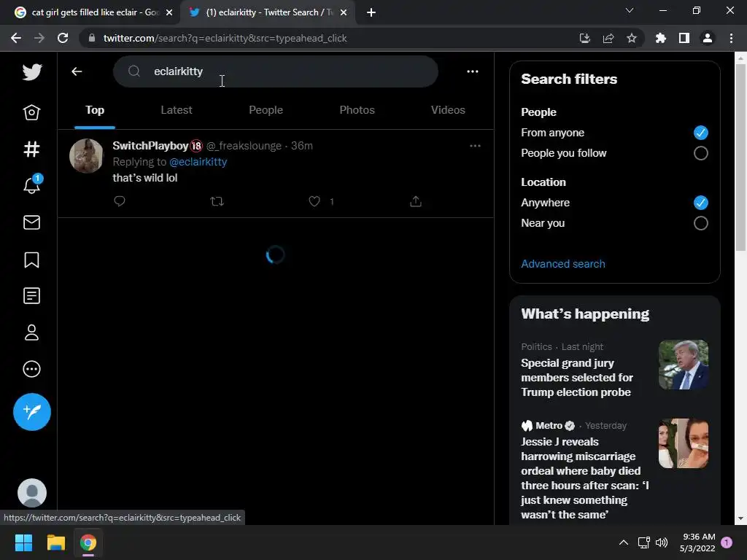This screenshot has height=560, width=747.
Task: Click the blue compose Tweet button
Action: [x=32, y=412]
